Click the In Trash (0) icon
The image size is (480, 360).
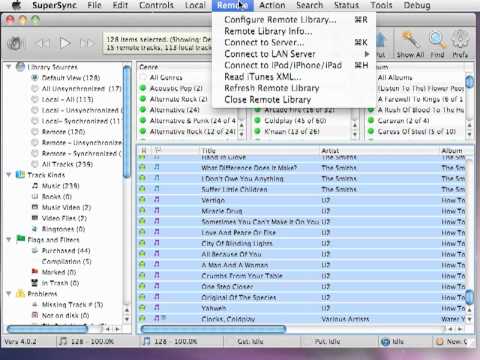pyautogui.click(x=35, y=283)
